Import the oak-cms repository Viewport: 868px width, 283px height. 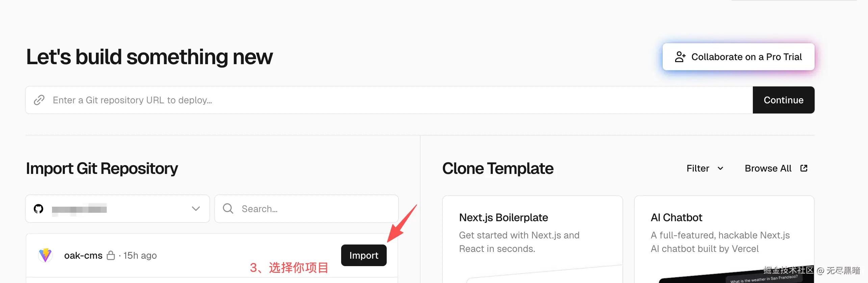tap(363, 255)
